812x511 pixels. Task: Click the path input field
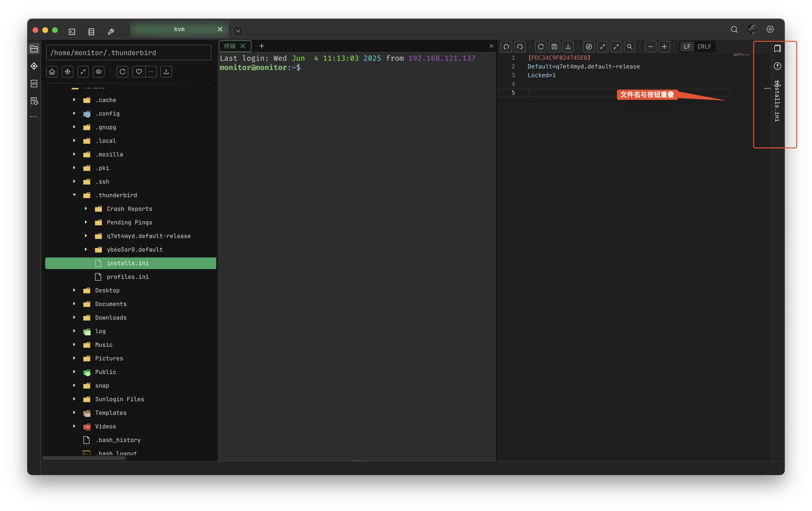[x=129, y=53]
